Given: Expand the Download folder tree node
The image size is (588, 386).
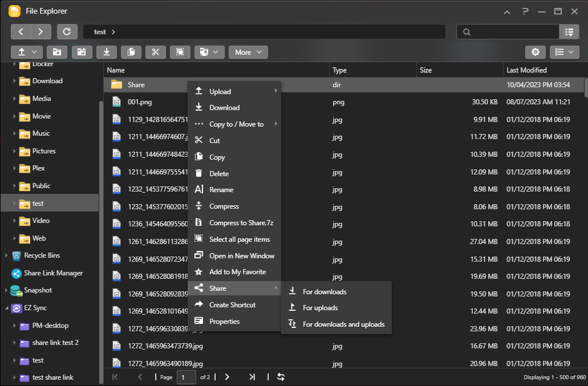Looking at the screenshot, I should [14, 81].
